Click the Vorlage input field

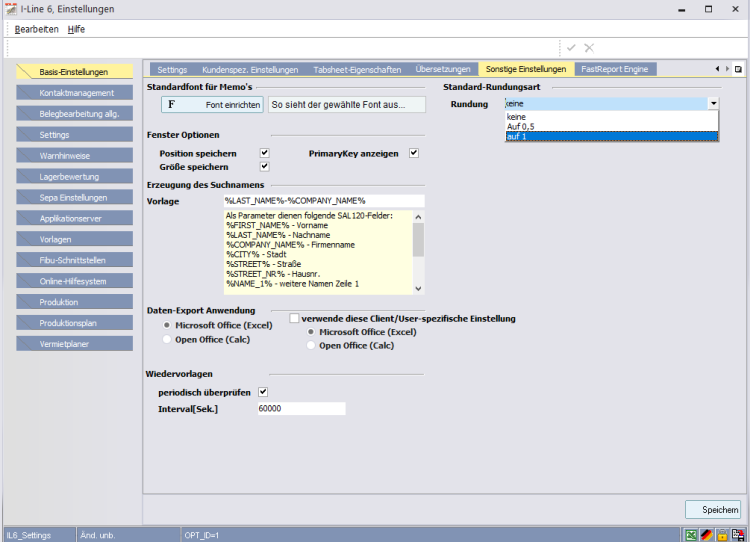[x=324, y=201]
